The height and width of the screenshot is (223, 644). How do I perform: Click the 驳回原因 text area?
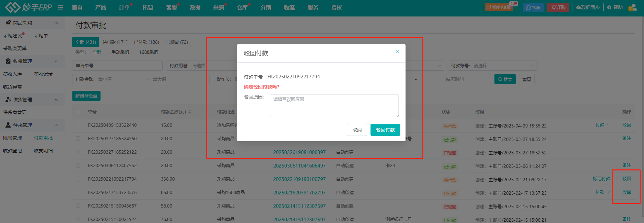pos(334,106)
